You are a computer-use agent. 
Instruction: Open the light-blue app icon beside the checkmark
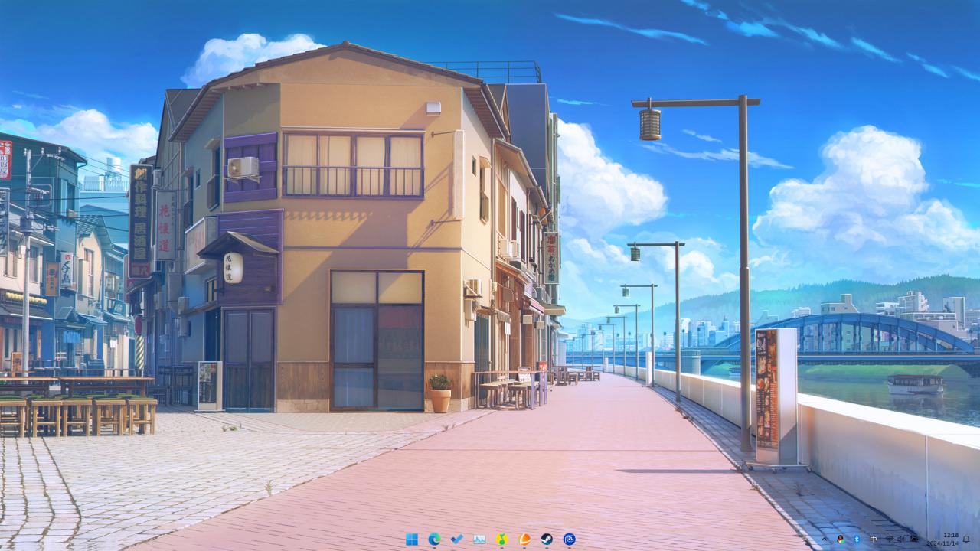click(x=479, y=540)
